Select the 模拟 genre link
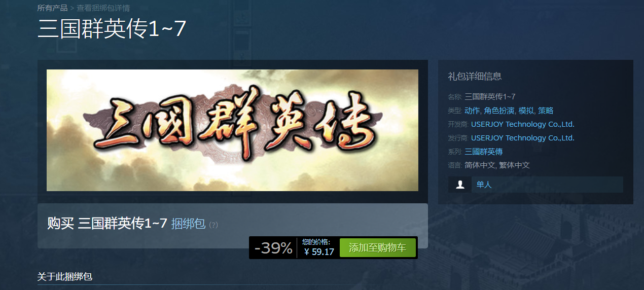The width and height of the screenshot is (644, 290). click(526, 111)
